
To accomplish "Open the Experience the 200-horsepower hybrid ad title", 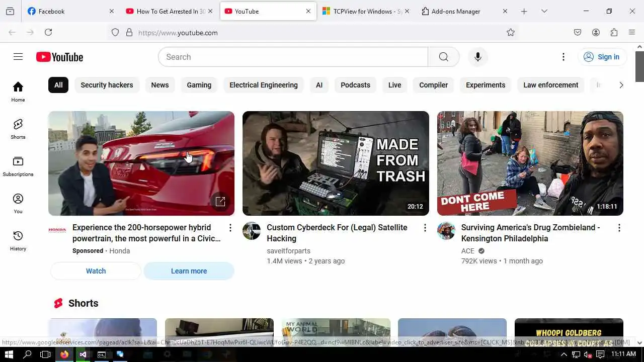I will click(x=146, y=233).
